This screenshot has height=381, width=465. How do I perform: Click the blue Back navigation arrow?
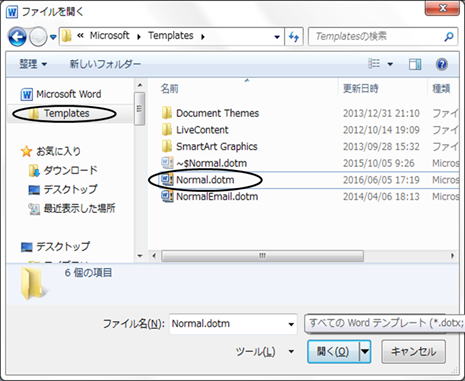(17, 37)
